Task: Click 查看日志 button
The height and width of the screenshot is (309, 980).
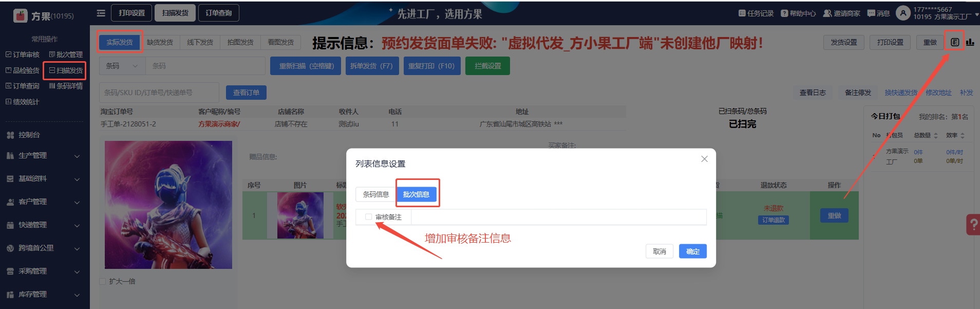Action: tap(813, 93)
